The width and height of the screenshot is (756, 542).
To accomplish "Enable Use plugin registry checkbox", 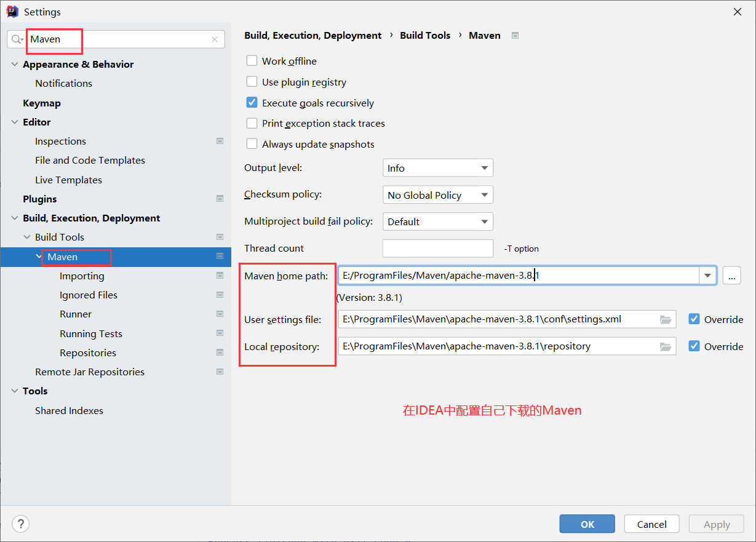I will point(252,82).
